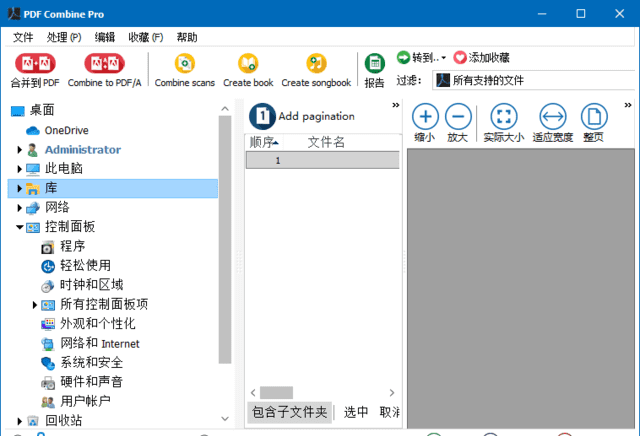The height and width of the screenshot is (436, 640).
Task: Click file list scroll right arrow
Action: pyautogui.click(x=392, y=393)
